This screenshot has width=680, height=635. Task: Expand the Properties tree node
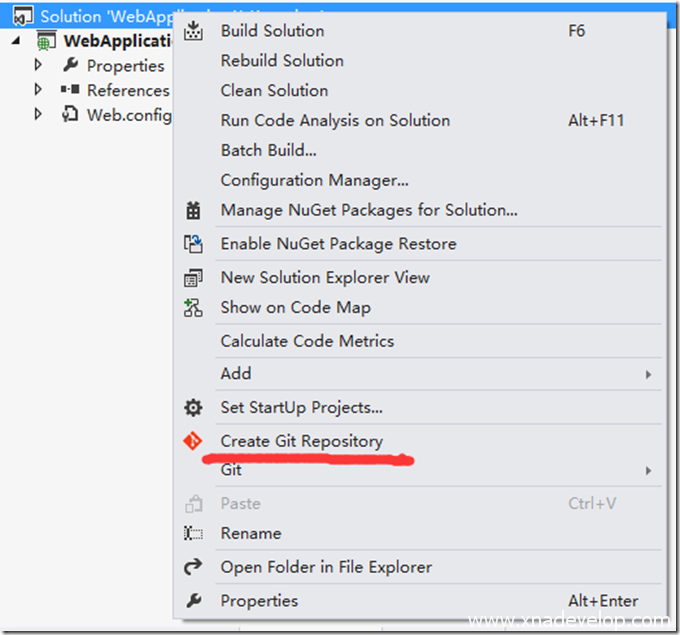coord(39,65)
